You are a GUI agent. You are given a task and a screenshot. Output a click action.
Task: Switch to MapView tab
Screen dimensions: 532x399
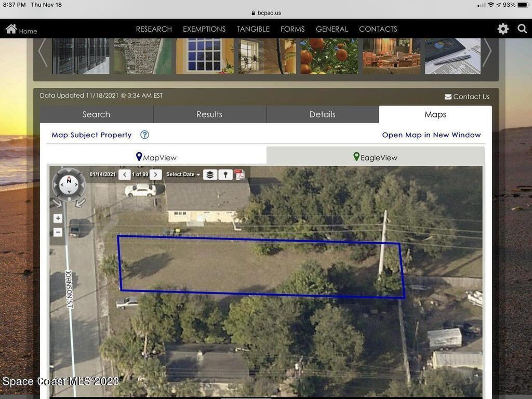[156, 157]
